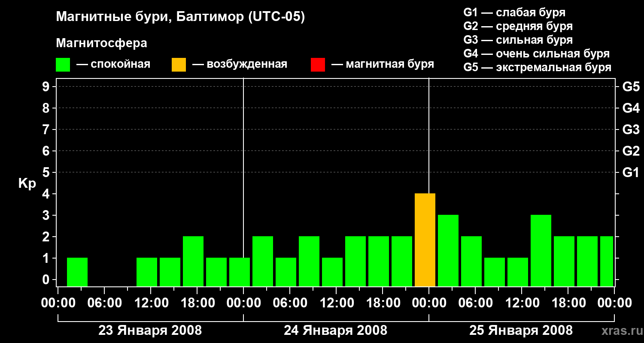
Task: Select the Kp 3 bar right after the orange bar
Action: (x=448, y=251)
